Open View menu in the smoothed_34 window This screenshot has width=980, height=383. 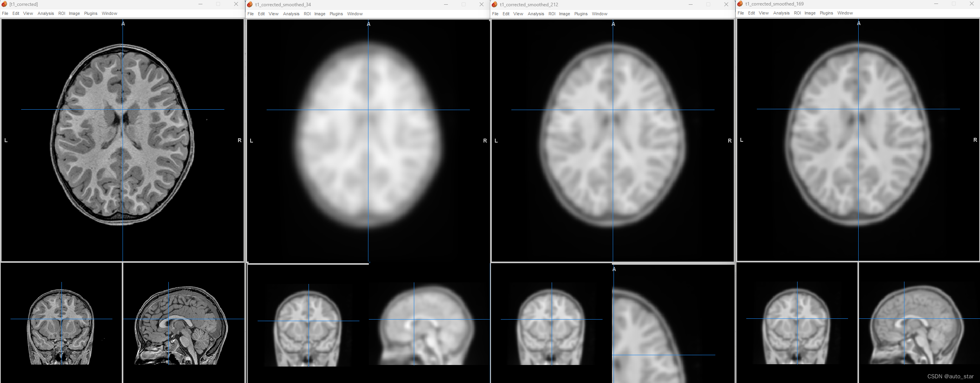point(274,14)
